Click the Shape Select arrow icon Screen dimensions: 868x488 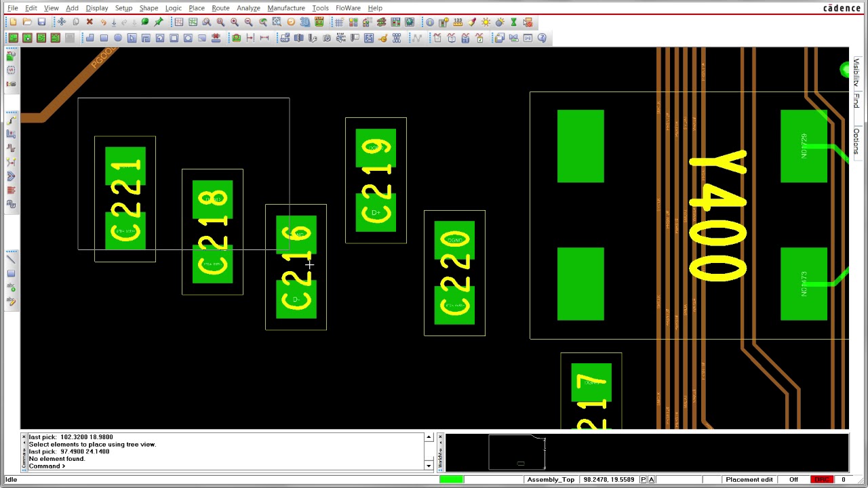coord(132,38)
